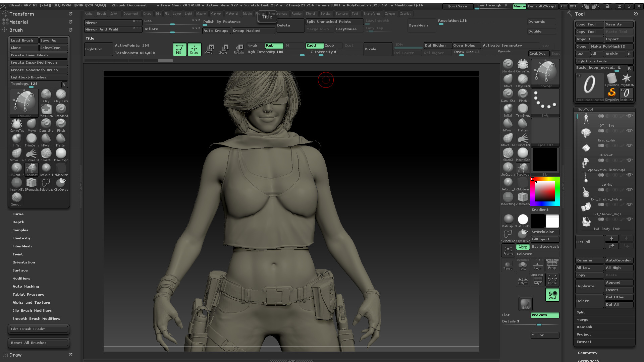Image resolution: width=644 pixels, height=362 pixels.
Task: Toggle the Floor grid button
Action: click(537, 265)
